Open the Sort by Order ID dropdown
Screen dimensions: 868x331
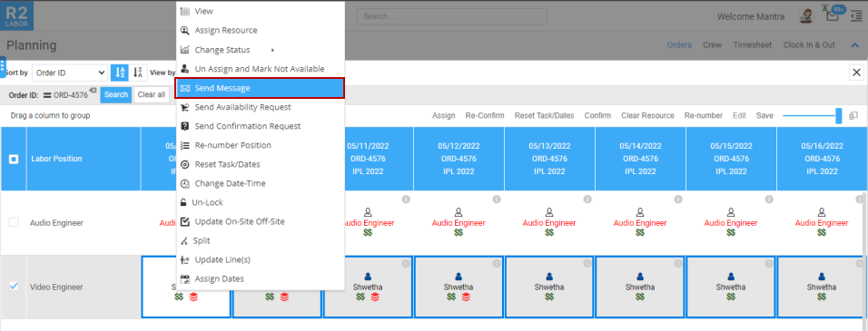[x=70, y=73]
